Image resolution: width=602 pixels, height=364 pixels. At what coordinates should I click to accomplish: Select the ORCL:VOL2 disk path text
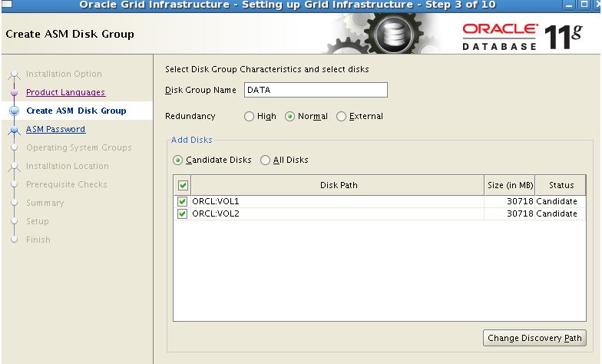pos(215,213)
